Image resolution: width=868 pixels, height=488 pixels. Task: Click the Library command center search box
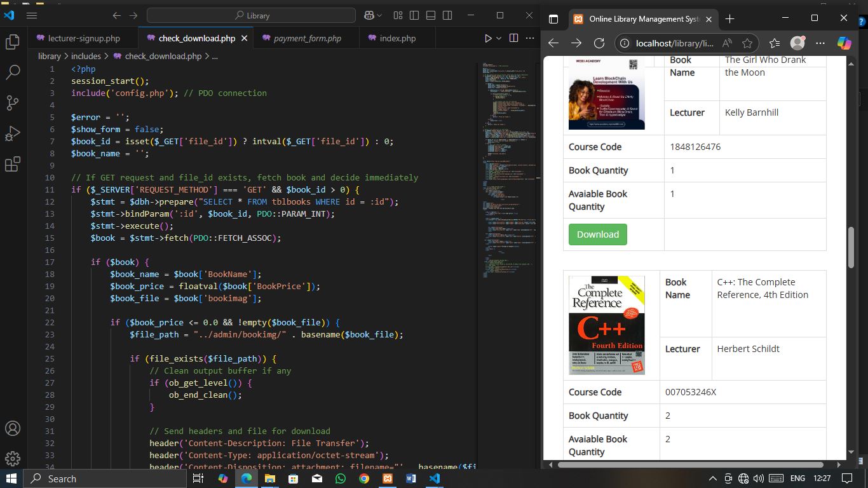(x=251, y=15)
